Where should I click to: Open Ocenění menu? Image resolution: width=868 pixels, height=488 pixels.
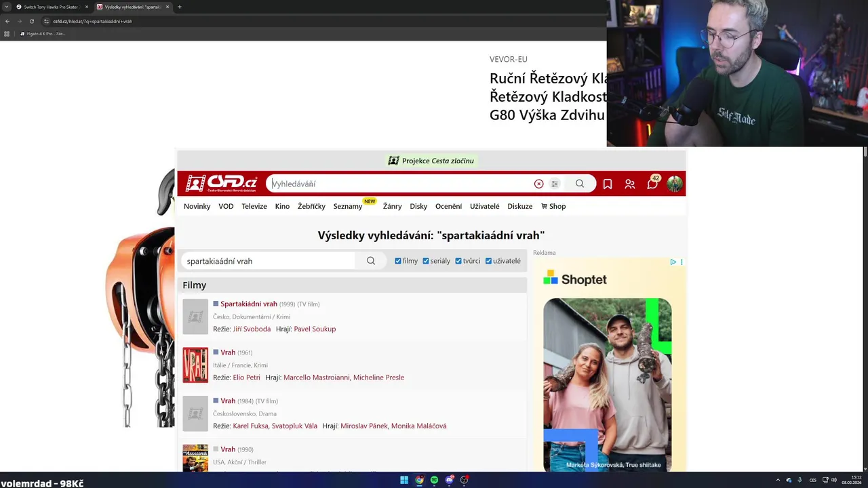point(448,206)
